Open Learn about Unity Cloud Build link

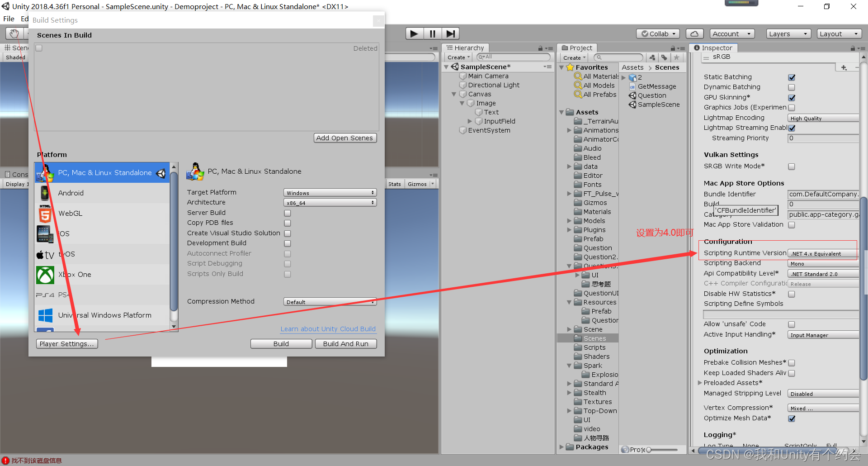328,329
